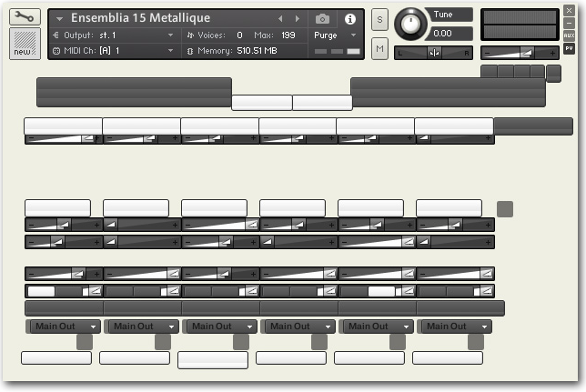Image resolution: width=586 pixels, height=392 pixels.
Task: Open instrument edit mode with wrench icon
Action: pyautogui.click(x=25, y=17)
